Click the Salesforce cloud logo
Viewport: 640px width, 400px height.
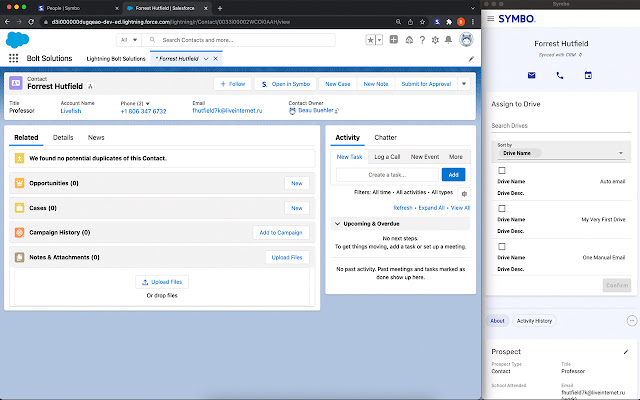pos(17,40)
